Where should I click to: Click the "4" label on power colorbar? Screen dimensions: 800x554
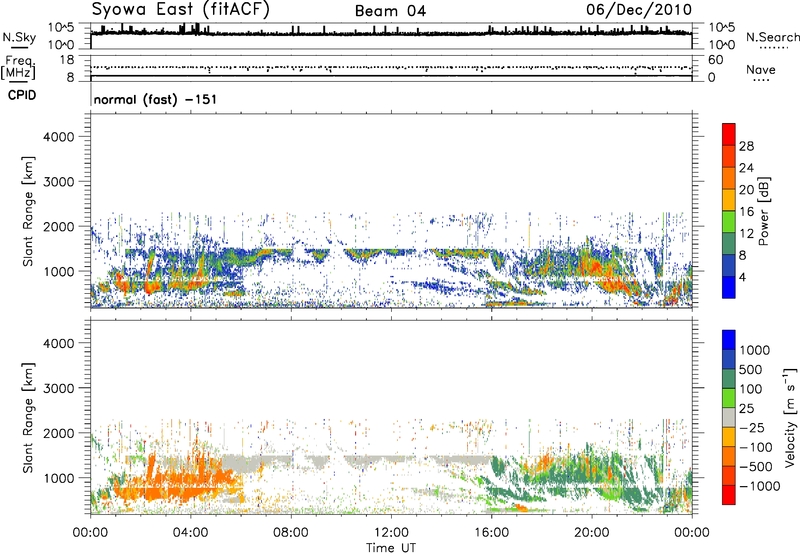click(x=743, y=277)
